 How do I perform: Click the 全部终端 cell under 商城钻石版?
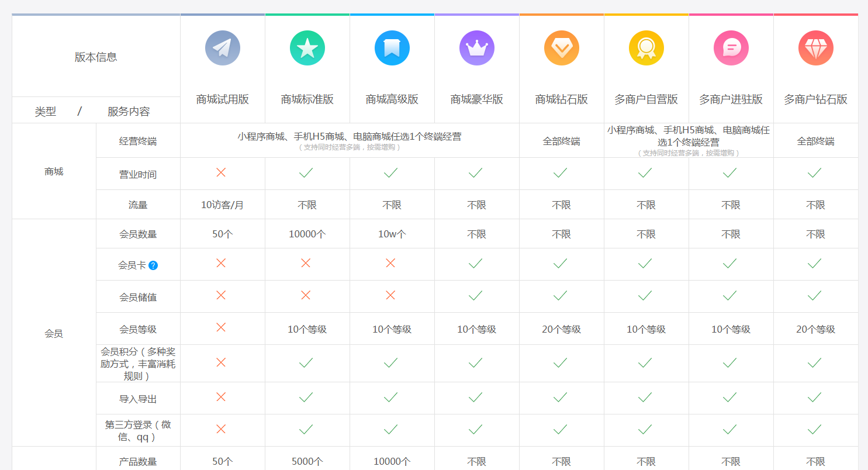click(x=561, y=141)
